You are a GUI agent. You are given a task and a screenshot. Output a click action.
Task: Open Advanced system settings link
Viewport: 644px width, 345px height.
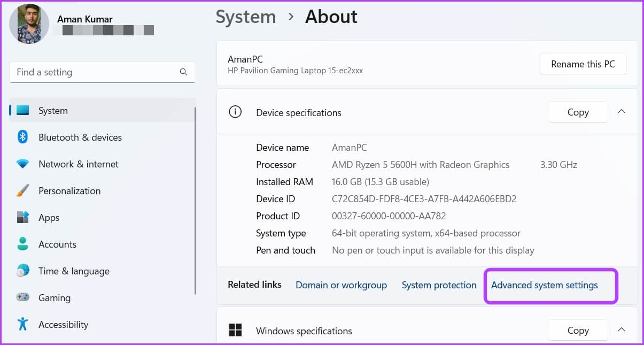pyautogui.click(x=544, y=285)
